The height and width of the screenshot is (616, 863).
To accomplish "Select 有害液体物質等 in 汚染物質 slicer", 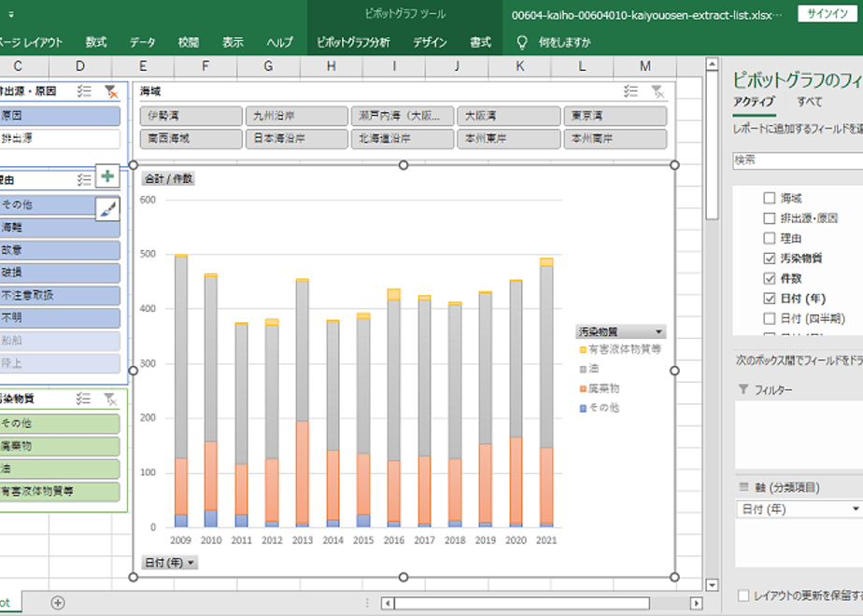I will [x=60, y=492].
